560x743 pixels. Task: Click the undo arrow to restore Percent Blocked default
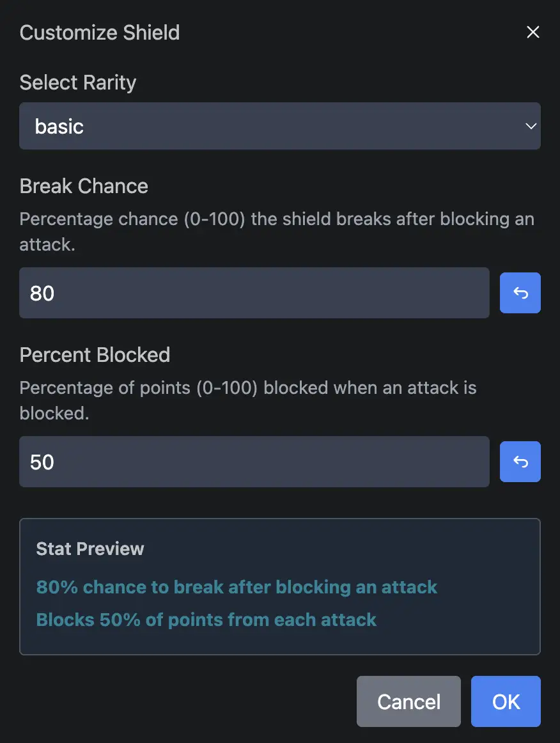tap(520, 462)
